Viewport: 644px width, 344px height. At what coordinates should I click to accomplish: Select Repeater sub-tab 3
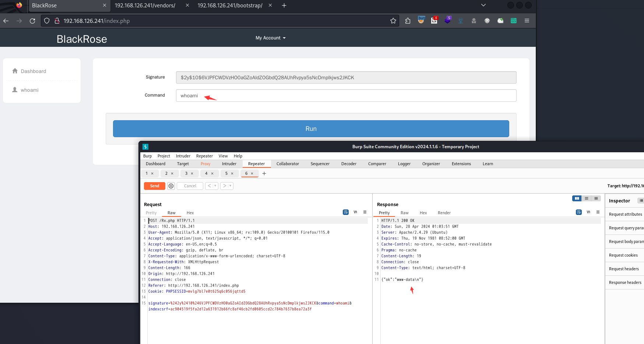click(186, 173)
